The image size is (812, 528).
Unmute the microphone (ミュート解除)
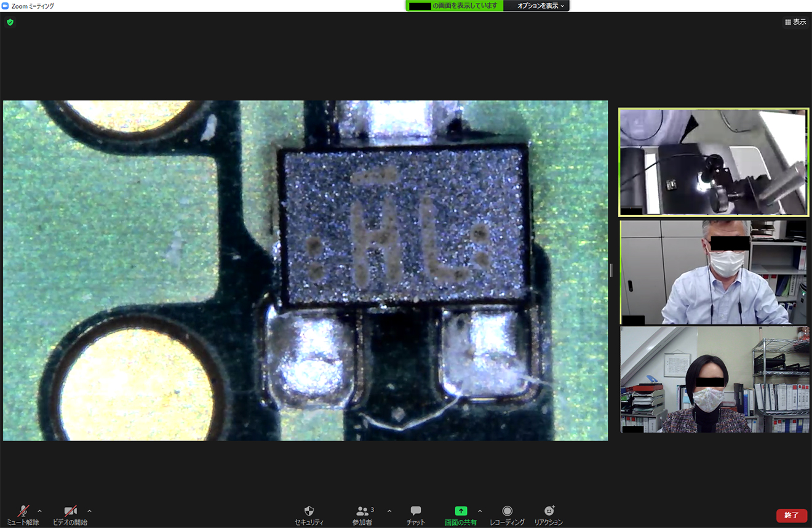(x=23, y=514)
